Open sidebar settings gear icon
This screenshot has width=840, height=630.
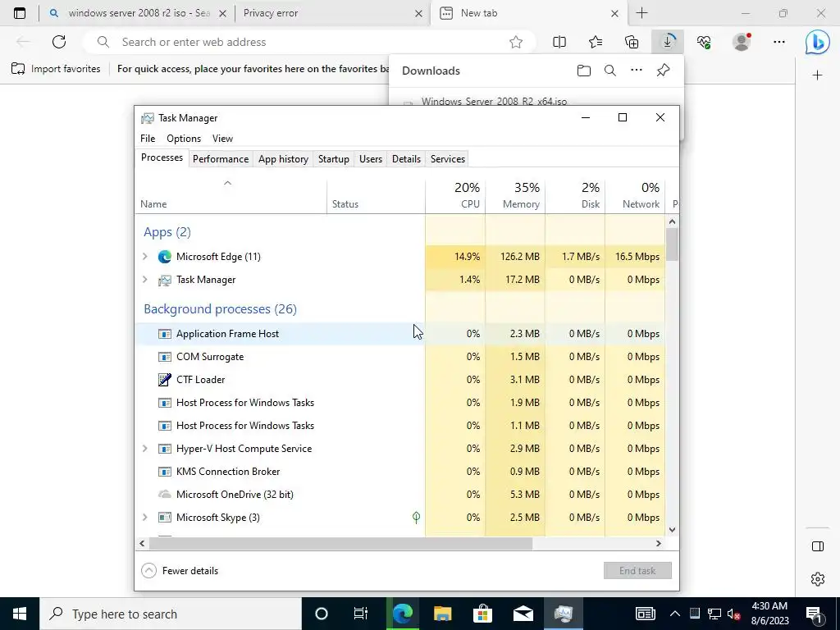[x=818, y=579]
